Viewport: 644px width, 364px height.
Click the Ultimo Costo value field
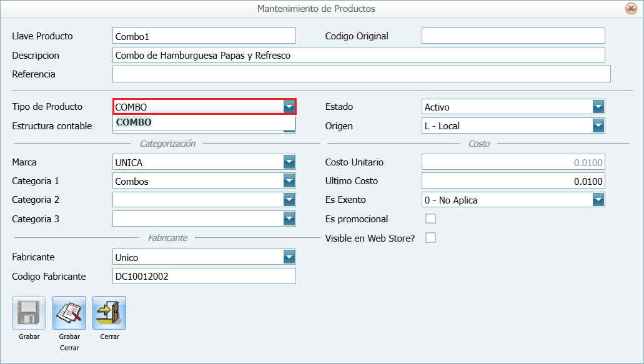click(513, 181)
